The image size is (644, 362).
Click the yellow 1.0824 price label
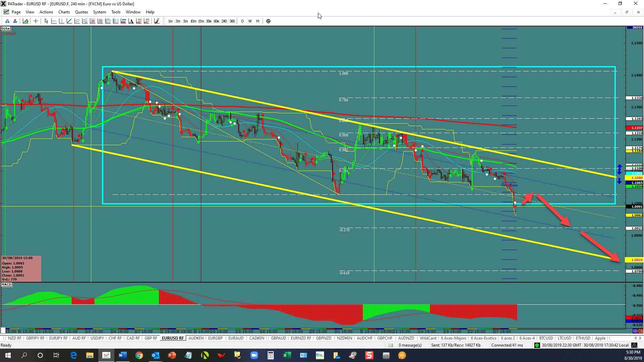[x=635, y=260]
